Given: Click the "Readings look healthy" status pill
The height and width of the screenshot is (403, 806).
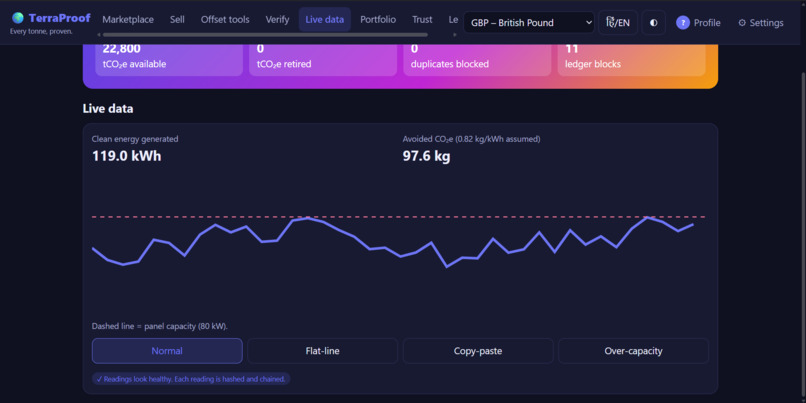Looking at the screenshot, I should [x=191, y=379].
